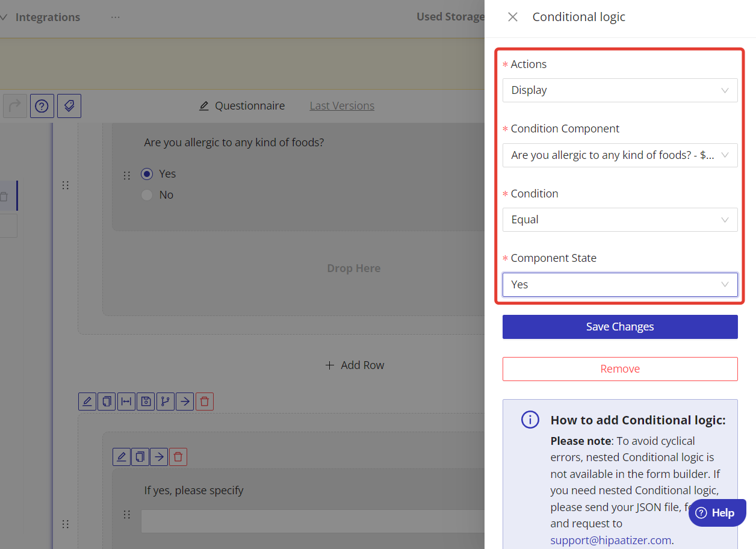The height and width of the screenshot is (549, 756).
Task: Open the Condition dropdown set to Equal
Action: coord(619,220)
